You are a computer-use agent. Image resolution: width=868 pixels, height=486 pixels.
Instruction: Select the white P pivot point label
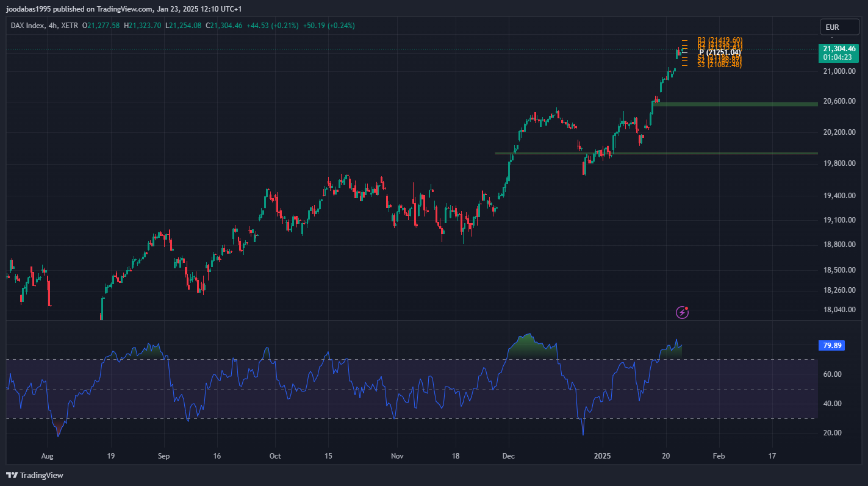(719, 52)
